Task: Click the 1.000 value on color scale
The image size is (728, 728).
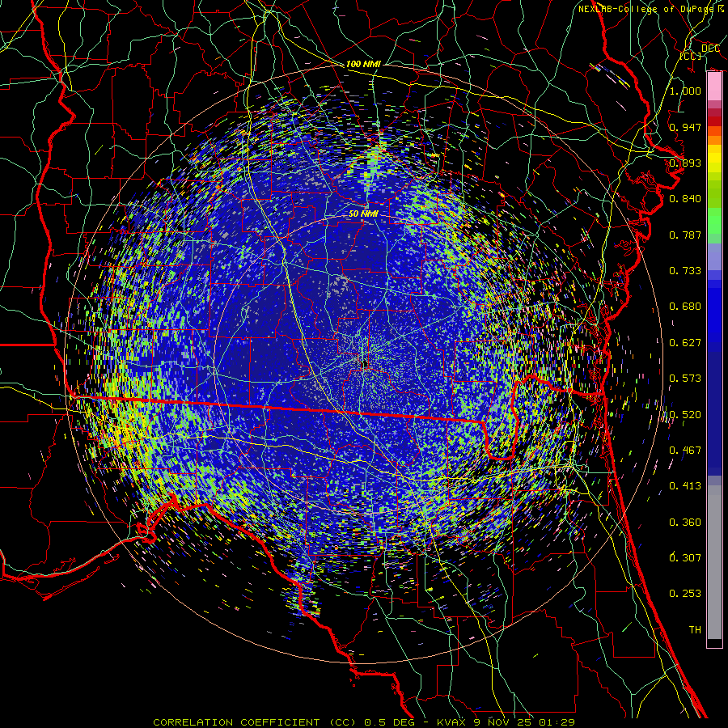Action: pyautogui.click(x=685, y=91)
